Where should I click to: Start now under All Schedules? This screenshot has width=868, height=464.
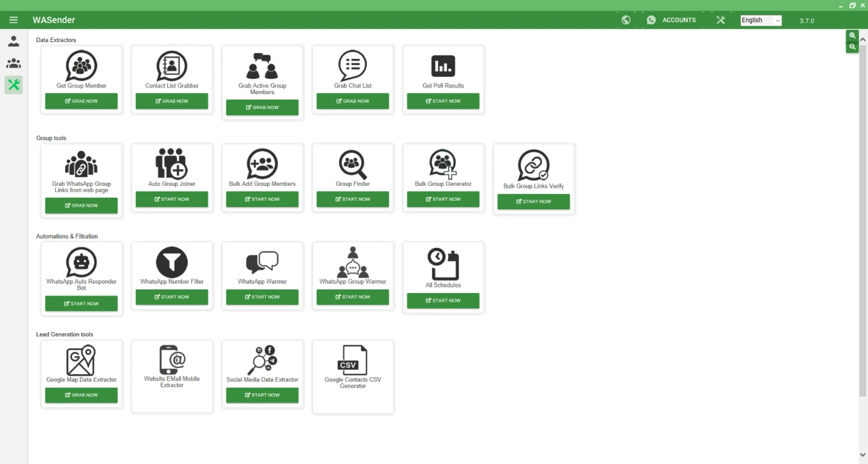443,300
